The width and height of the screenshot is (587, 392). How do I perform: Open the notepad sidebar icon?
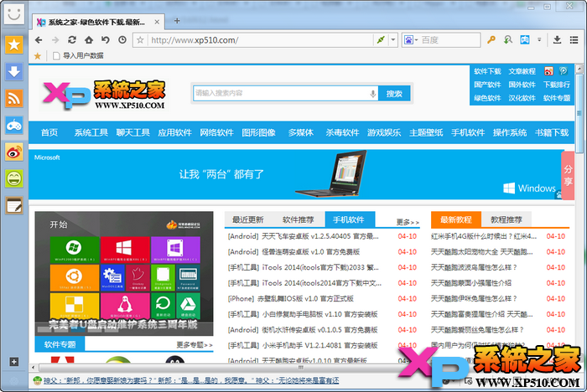(x=14, y=205)
